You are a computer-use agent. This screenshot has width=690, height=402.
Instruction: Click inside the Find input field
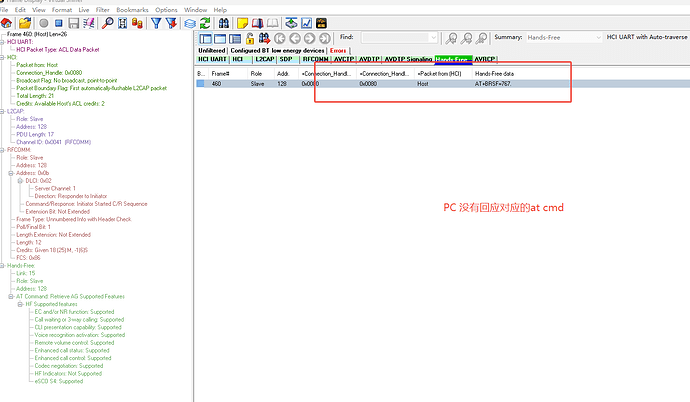396,38
